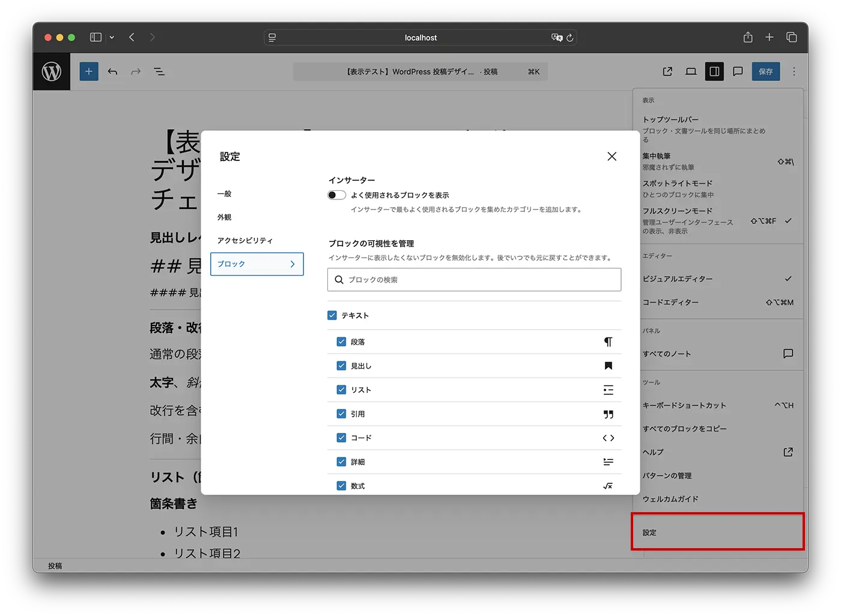
Task: Disable the よく使用されるブロックを表示 switch
Action: click(x=336, y=195)
